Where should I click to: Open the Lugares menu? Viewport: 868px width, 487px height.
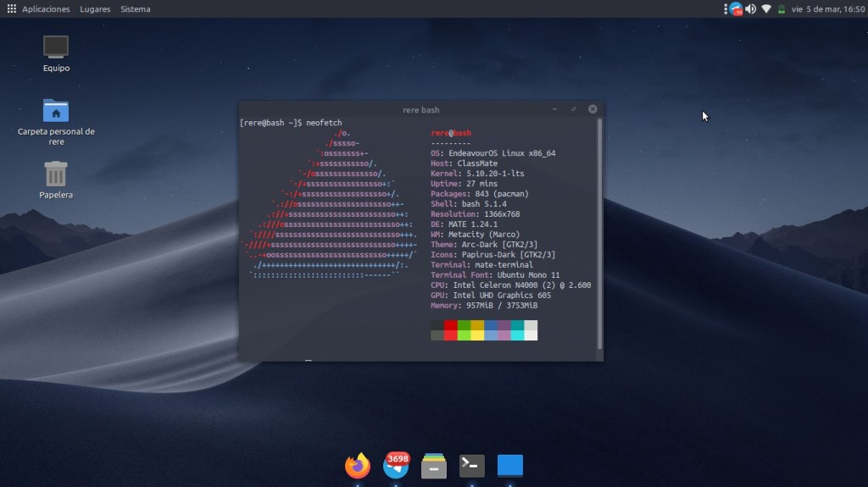(x=95, y=9)
